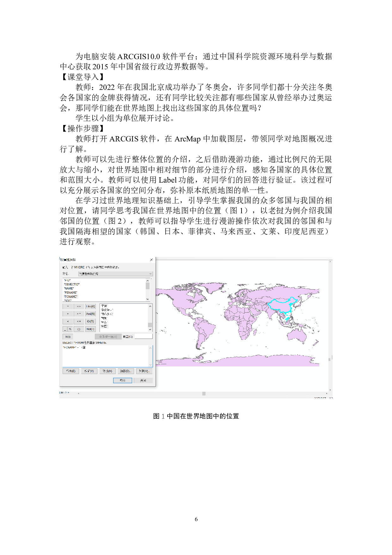Click the equals (=) operator button
Screen dimensions: 392x555
68,306
